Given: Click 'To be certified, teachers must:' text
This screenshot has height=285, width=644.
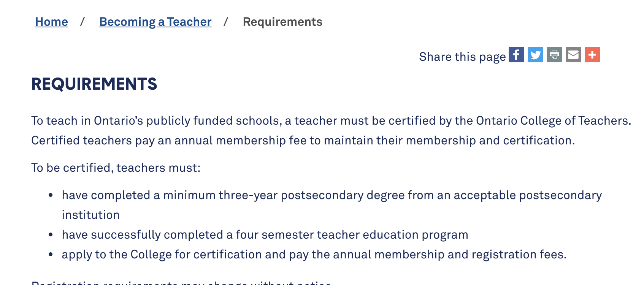Looking at the screenshot, I should (x=116, y=168).
